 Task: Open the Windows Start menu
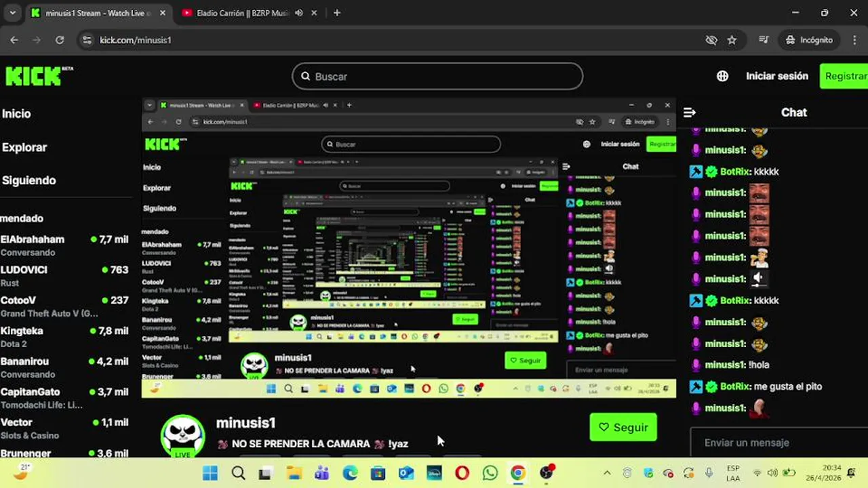point(210,473)
